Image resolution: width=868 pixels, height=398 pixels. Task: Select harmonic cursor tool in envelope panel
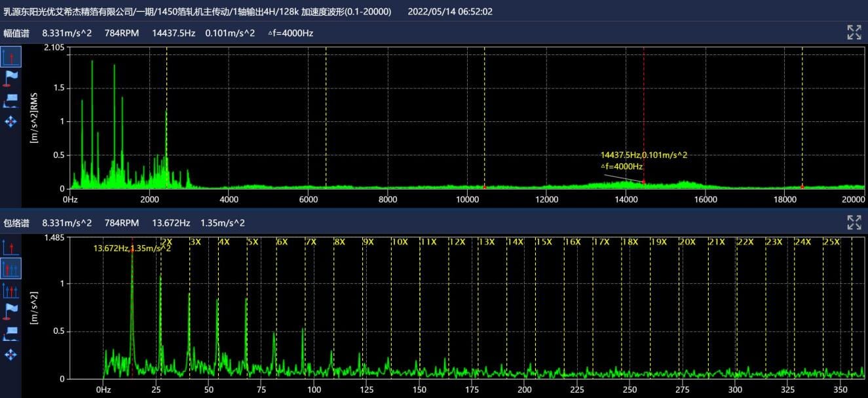point(10,268)
